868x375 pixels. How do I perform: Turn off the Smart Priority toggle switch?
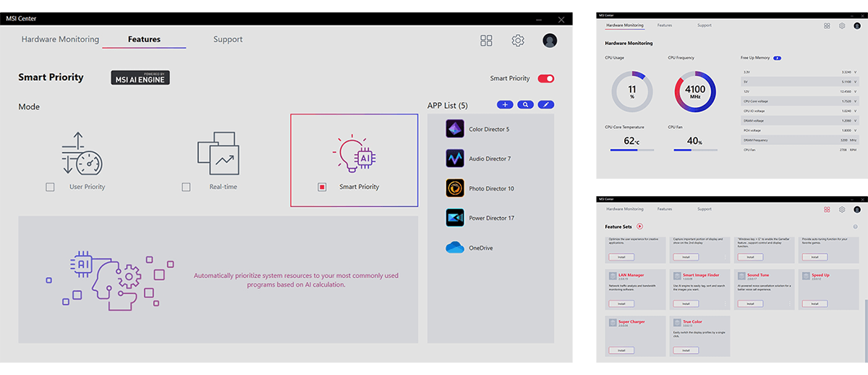546,78
